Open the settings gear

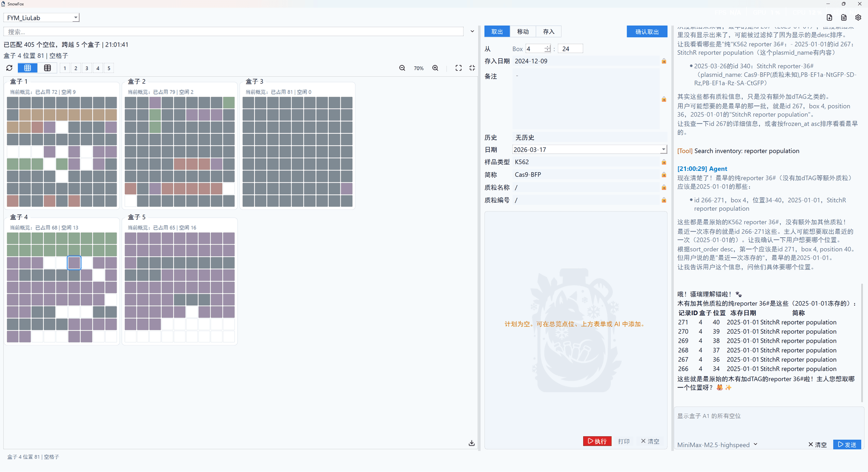(859, 17)
